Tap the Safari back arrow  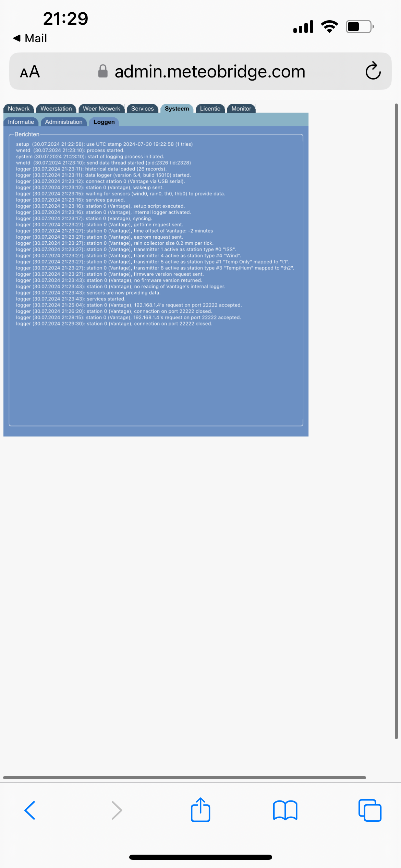pos(30,810)
